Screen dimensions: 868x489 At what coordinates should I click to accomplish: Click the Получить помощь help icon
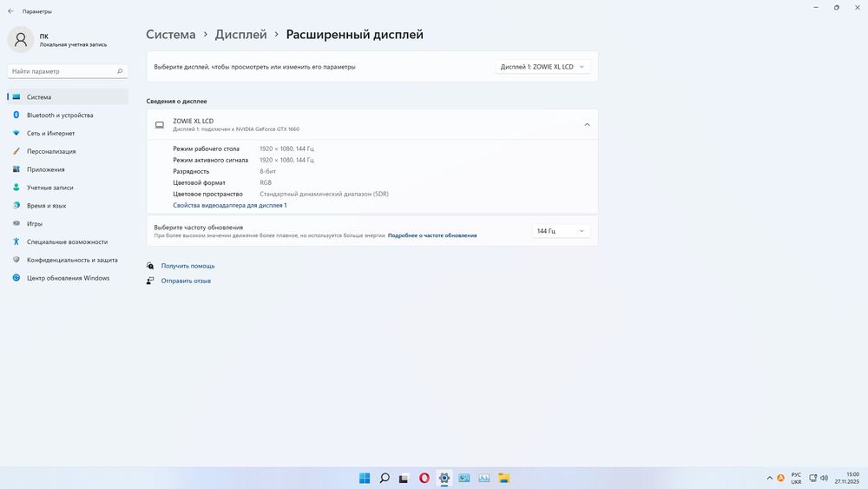[150, 267]
